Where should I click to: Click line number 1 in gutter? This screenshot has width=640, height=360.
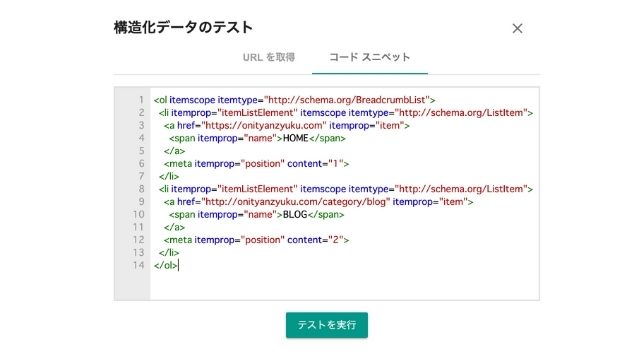[141, 100]
